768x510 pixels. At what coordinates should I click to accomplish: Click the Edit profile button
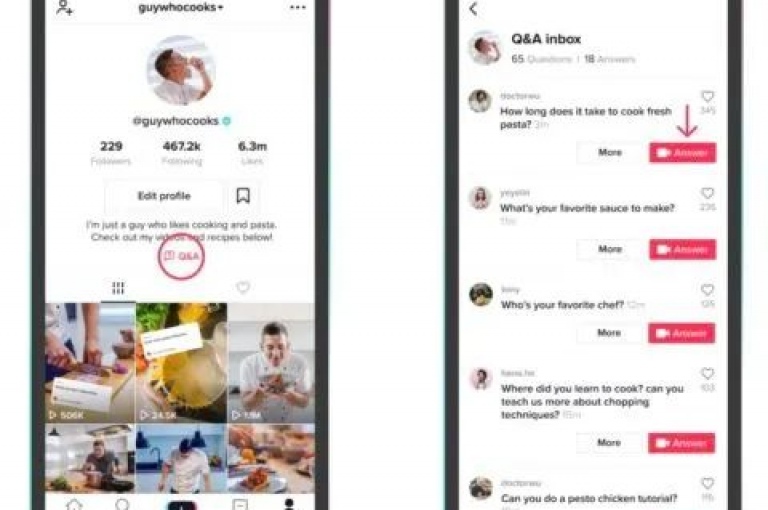[x=164, y=196]
